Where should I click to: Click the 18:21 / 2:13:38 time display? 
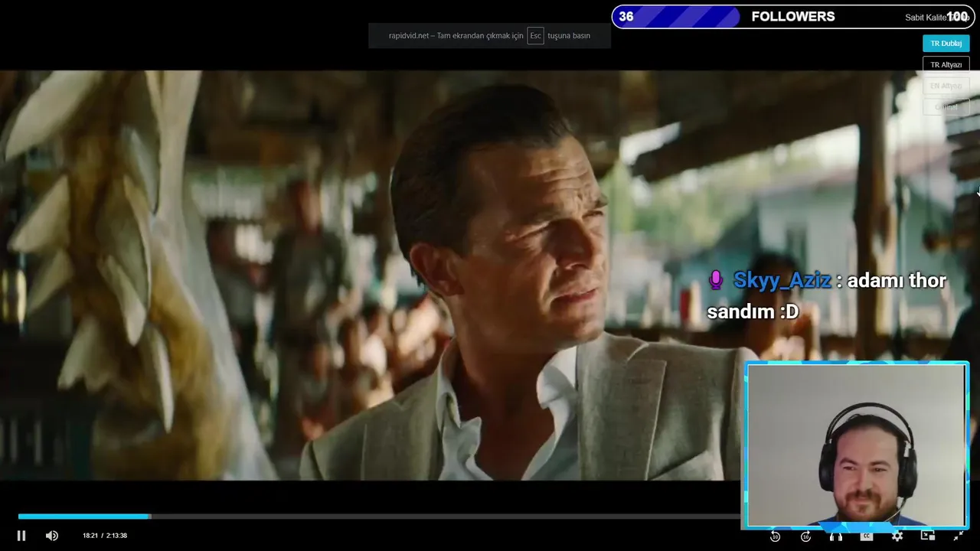[x=105, y=536]
